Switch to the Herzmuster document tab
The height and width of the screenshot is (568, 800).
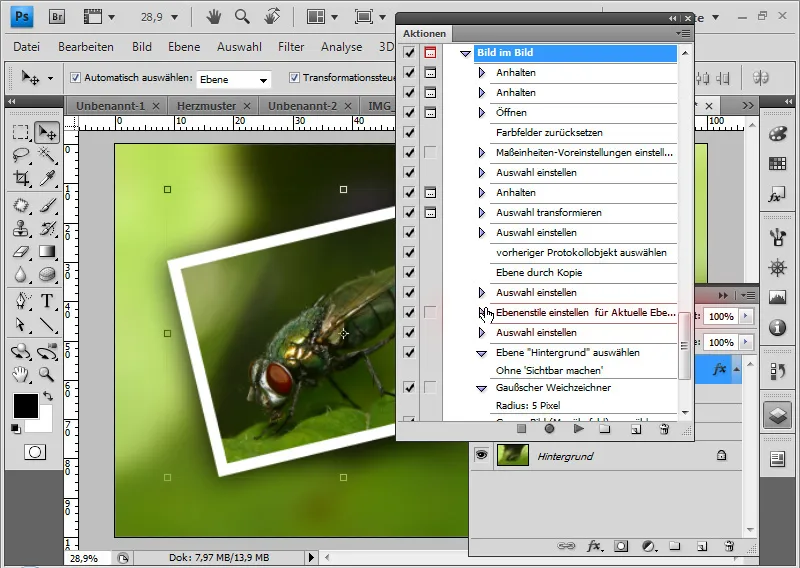[x=204, y=105]
